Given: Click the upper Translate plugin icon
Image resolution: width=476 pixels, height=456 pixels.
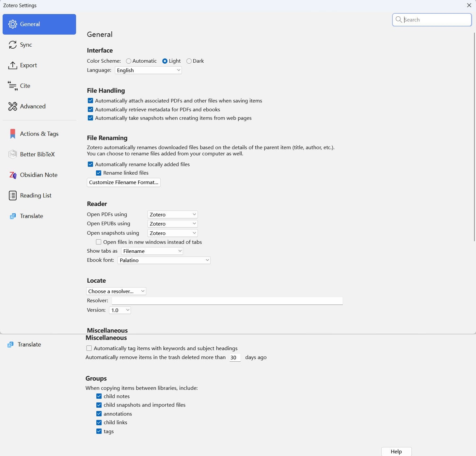Looking at the screenshot, I should click(13, 216).
